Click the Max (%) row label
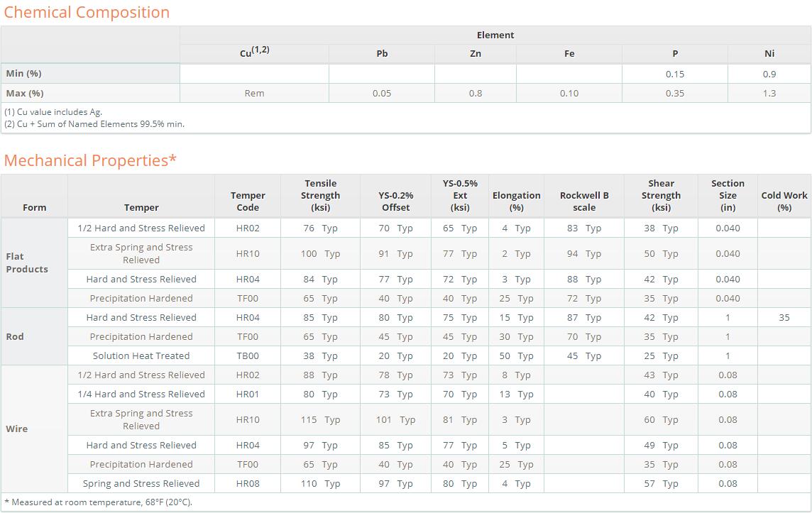The width and height of the screenshot is (812, 513). tap(24, 93)
